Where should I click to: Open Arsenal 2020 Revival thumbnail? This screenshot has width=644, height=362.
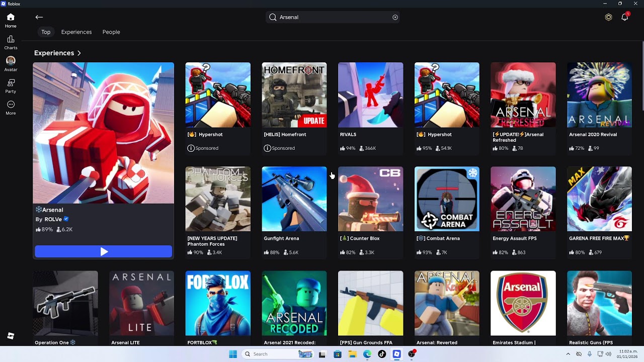pyautogui.click(x=599, y=95)
